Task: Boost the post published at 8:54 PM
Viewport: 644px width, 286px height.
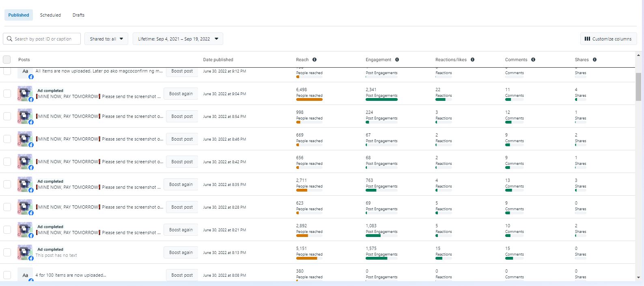Action: [182, 116]
